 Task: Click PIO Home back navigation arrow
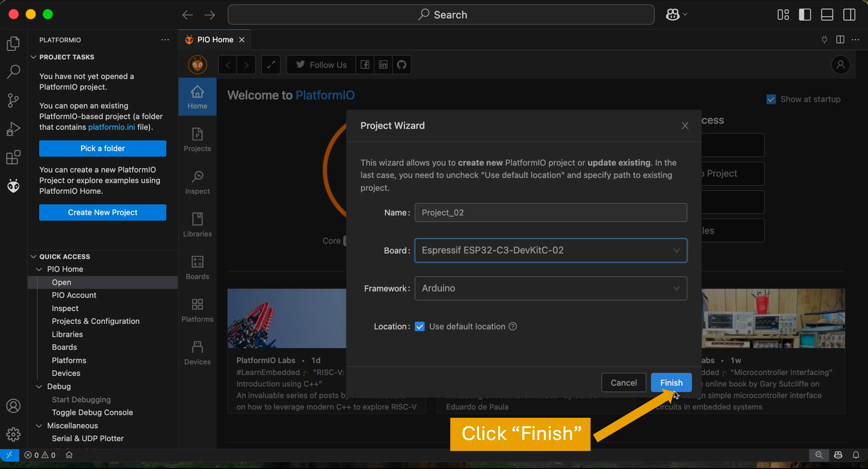[x=228, y=65]
